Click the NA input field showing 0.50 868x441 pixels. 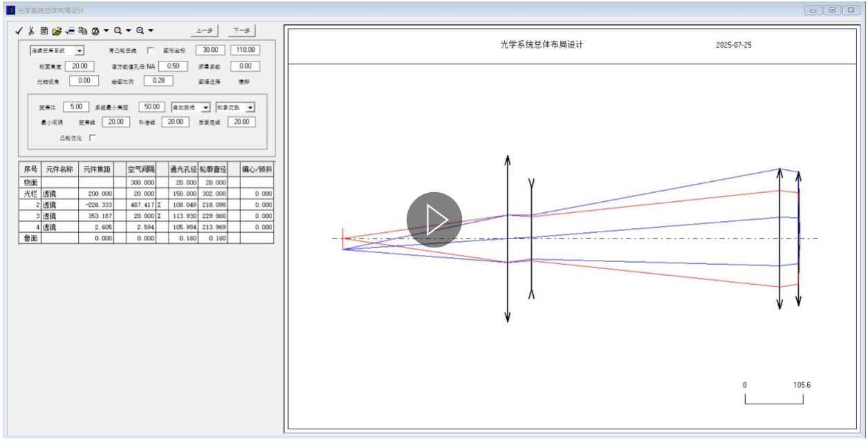coord(173,66)
